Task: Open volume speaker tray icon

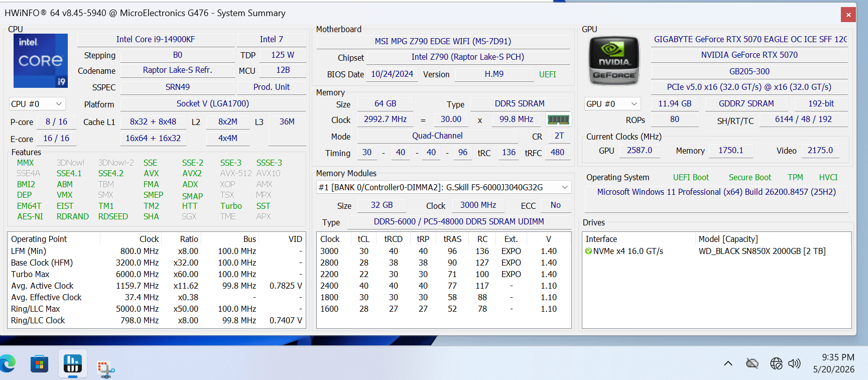Action: point(794,363)
